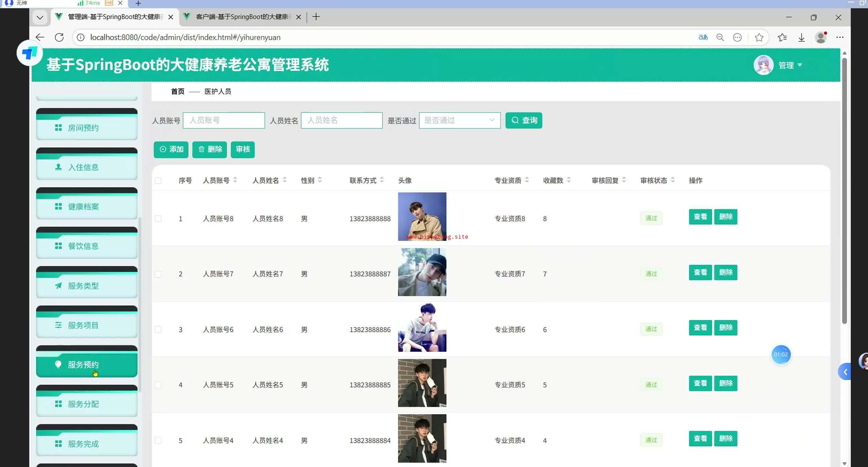Toggle the select-all header checkbox
Image resolution: width=868 pixels, height=467 pixels.
click(158, 181)
